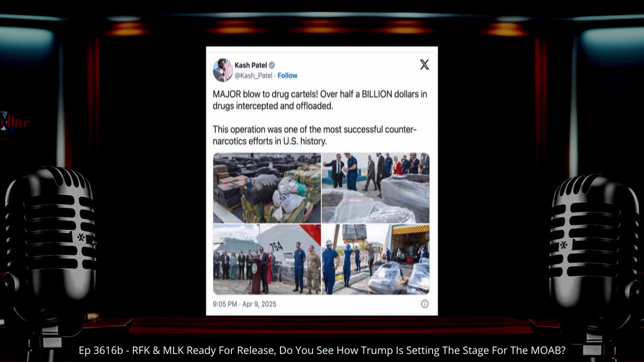Viewport: 644px width, 362px height.
Task: Click the X logo on the tweet
Action: click(x=424, y=64)
